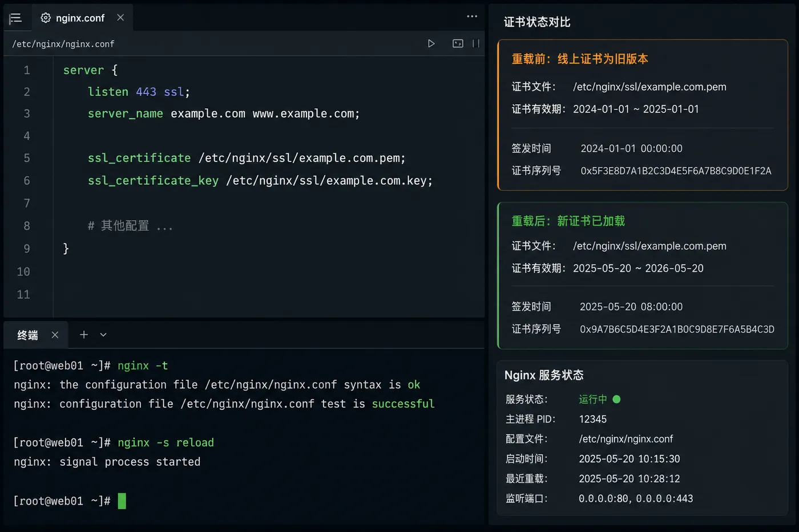Click the 配置文件 path value in Nginx 服务状态

click(626, 439)
